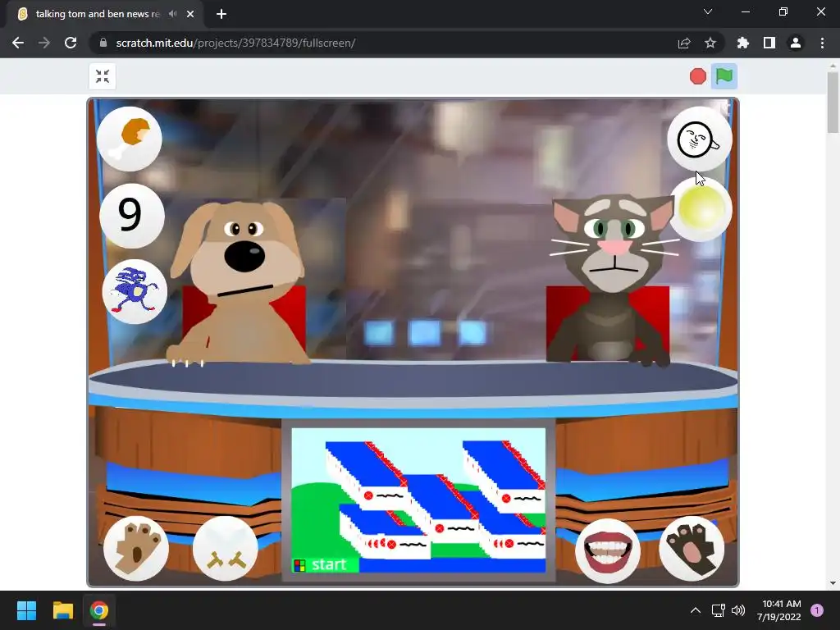View site info via the lock icon
The height and width of the screenshot is (630, 840).
tap(103, 43)
